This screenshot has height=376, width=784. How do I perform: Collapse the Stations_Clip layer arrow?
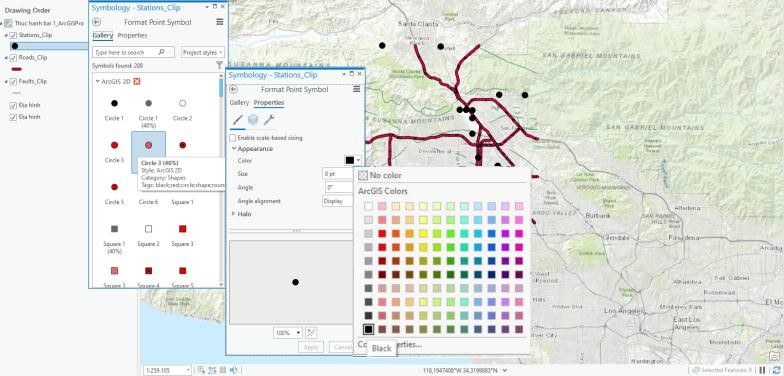tap(6, 35)
